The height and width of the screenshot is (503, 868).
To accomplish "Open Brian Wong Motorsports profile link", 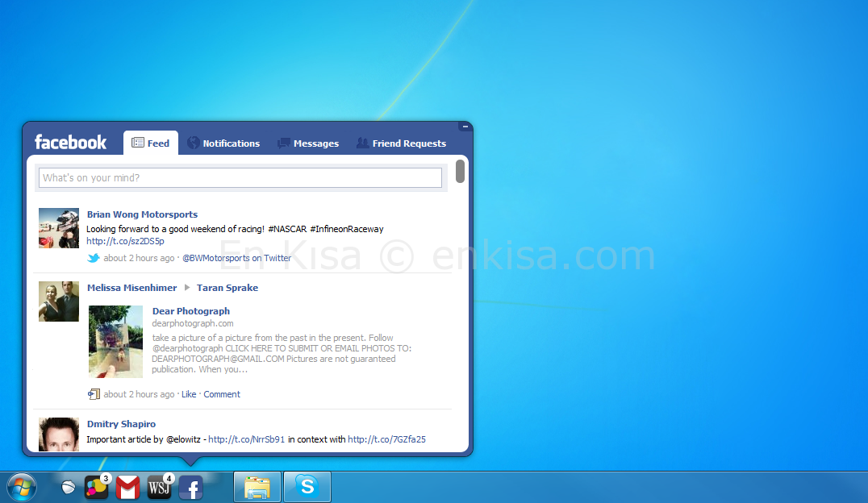I will click(x=142, y=214).
